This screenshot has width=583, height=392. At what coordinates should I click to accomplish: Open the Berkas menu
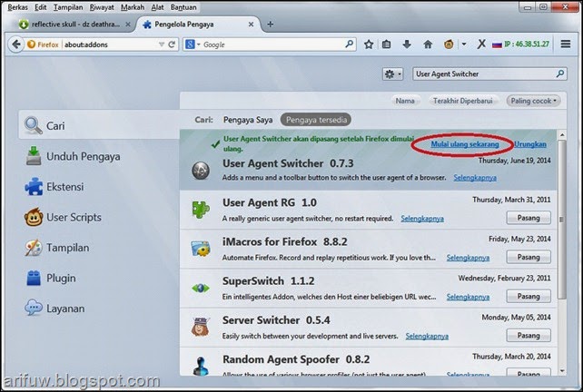[x=18, y=7]
